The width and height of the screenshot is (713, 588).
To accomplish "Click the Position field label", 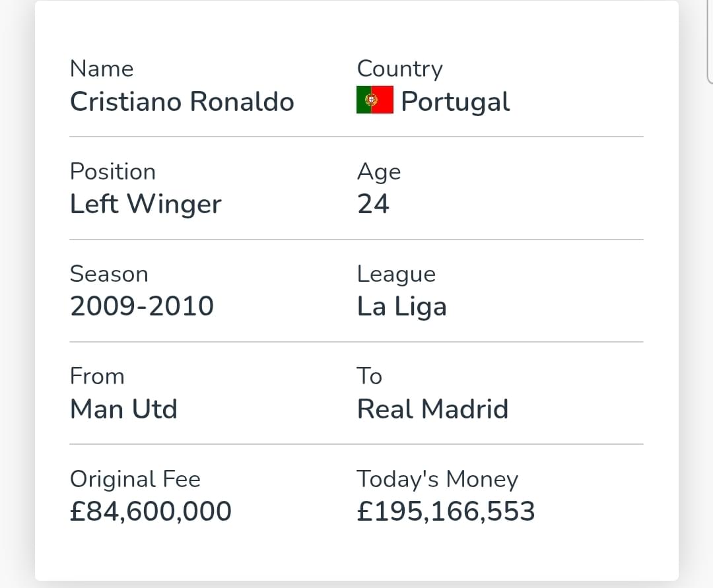I will (x=113, y=172).
